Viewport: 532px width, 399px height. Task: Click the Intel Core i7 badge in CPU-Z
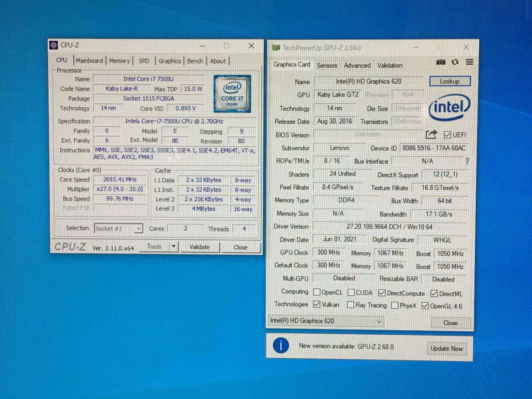coord(232,93)
